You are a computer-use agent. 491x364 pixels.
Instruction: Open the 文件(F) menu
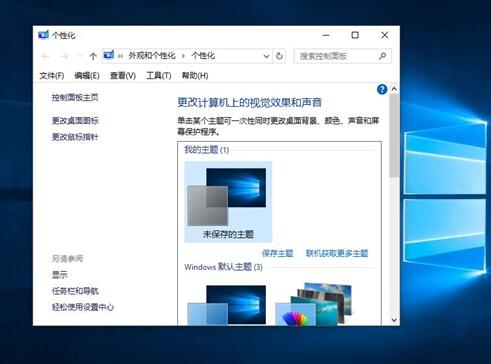(x=52, y=76)
